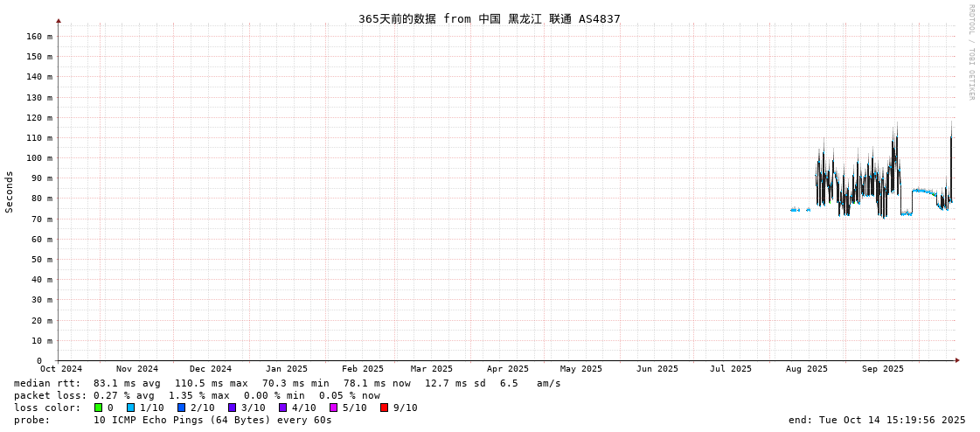Viewport: 980px width, 432px height.
Task: Click the Jan 2025 x-axis label
Action: point(287,369)
